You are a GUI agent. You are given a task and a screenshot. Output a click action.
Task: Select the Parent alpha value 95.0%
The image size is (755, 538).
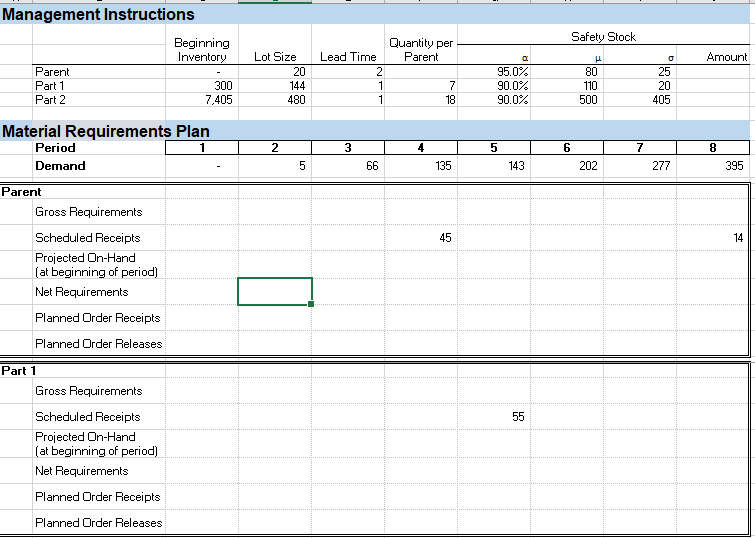tap(512, 72)
